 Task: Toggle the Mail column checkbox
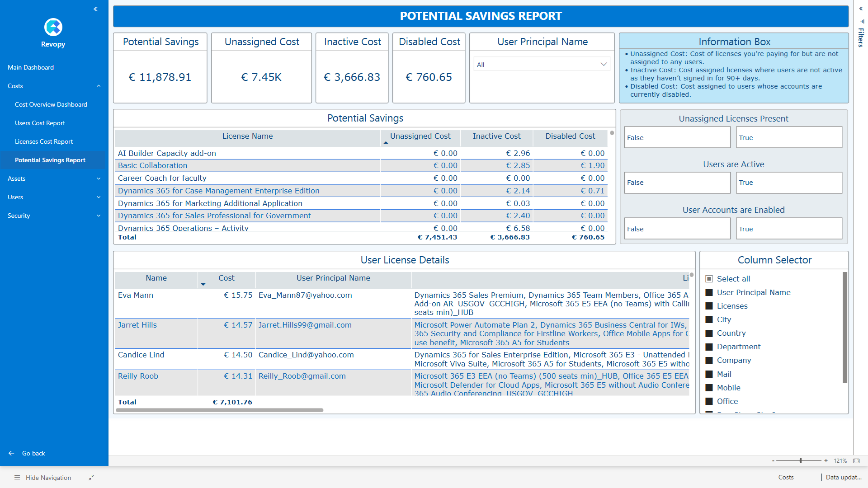click(709, 374)
